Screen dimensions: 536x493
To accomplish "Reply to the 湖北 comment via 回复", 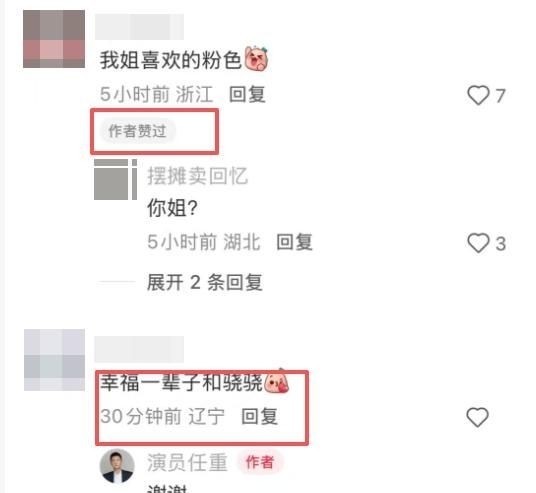I will 294,242.
